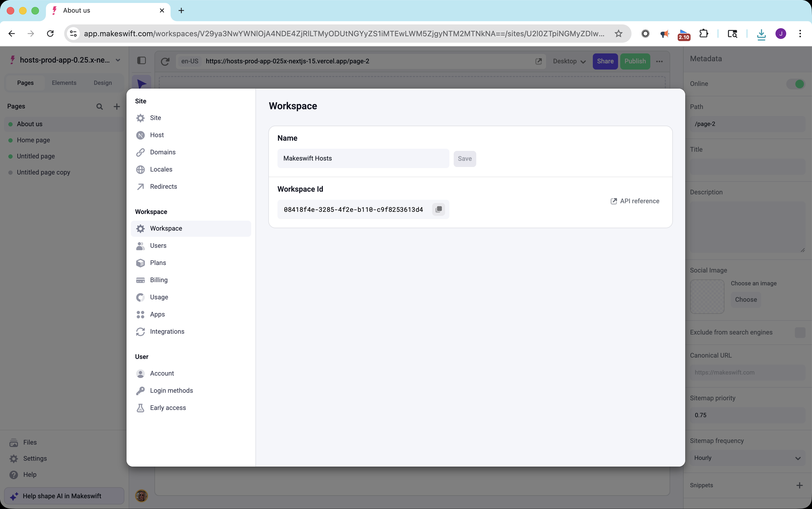Switch to the Elements tab
The height and width of the screenshot is (509, 812).
tap(64, 82)
